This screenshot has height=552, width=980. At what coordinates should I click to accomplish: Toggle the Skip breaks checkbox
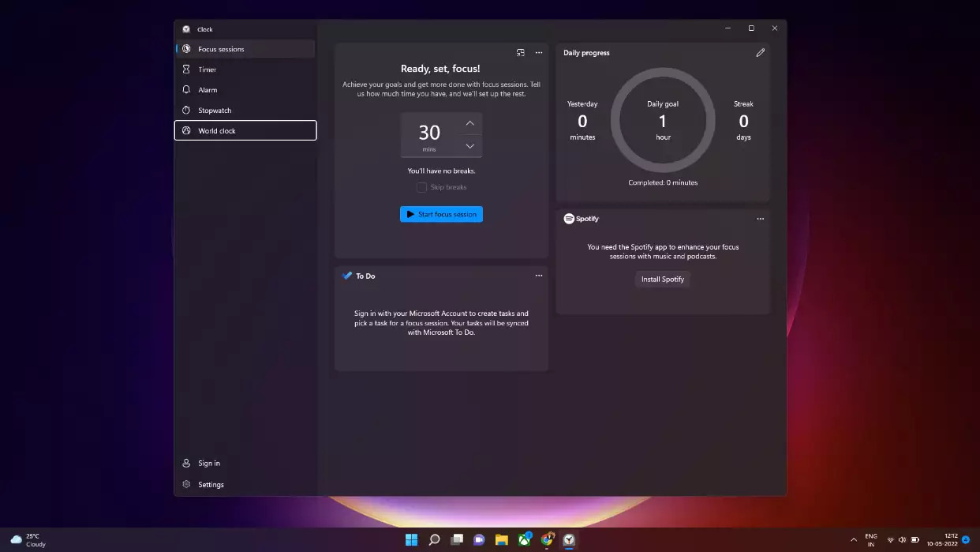[422, 187]
